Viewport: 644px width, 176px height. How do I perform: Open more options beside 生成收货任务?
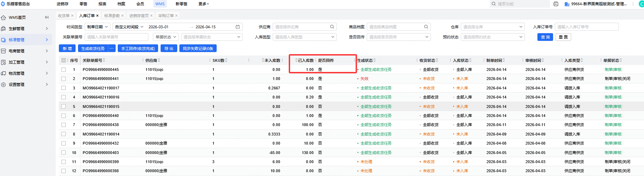111,49
